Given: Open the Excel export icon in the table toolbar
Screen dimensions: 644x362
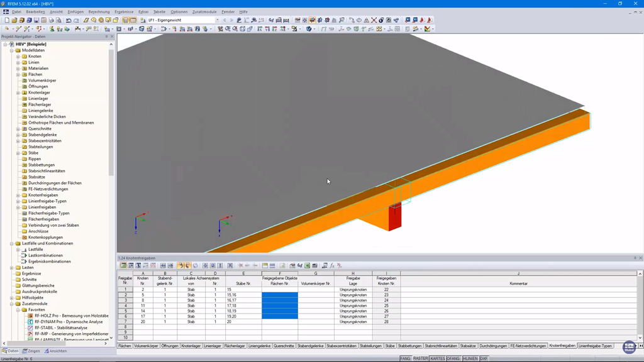Looking at the screenshot, I should click(x=306, y=266).
